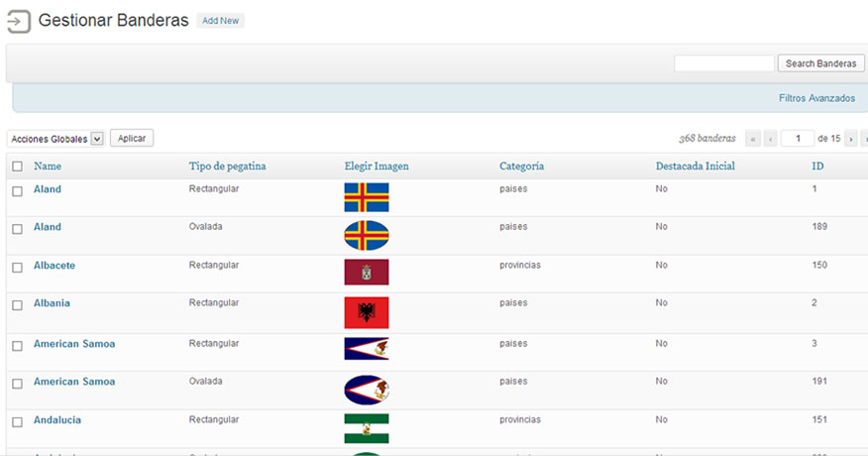The image size is (868, 456).
Task: Sort table by Name column
Action: (48, 166)
